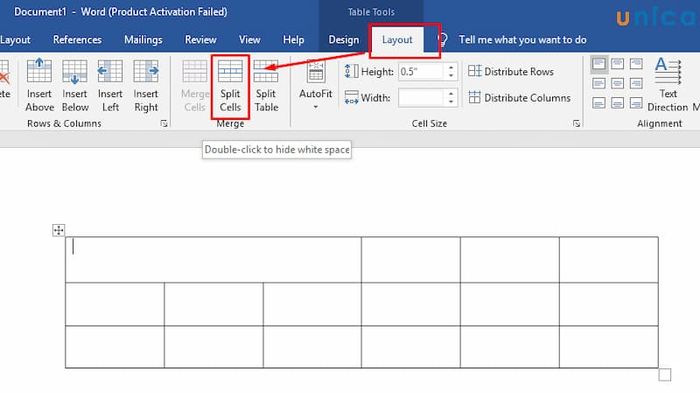The width and height of the screenshot is (700, 393).
Task: Click the Insert Above button
Action: coord(39,85)
